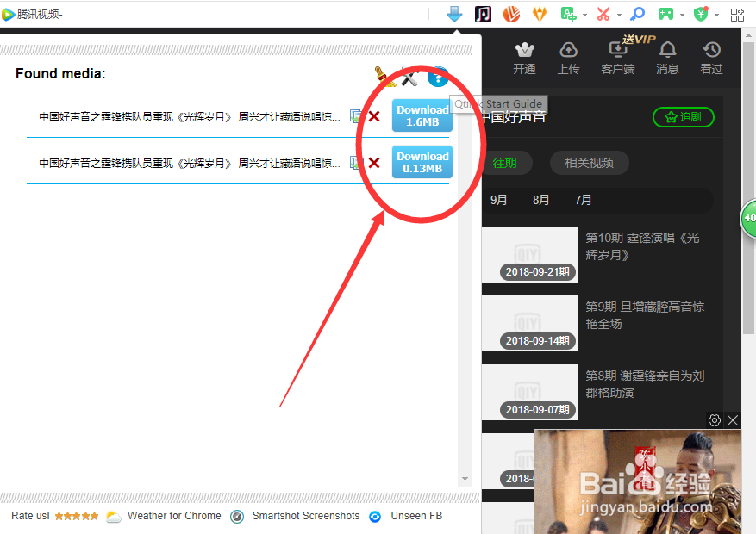Viewport: 756px width, 534px height.
Task: Select second media title in Found media list
Action: (190, 164)
